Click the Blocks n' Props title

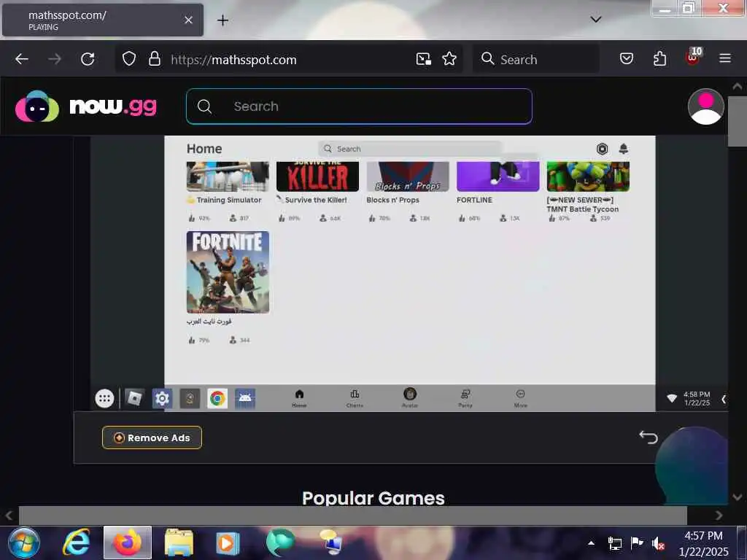click(392, 200)
